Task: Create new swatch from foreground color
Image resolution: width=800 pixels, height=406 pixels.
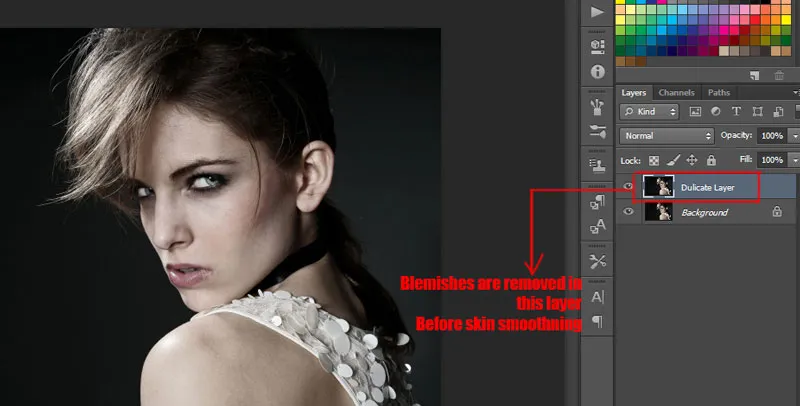Action: point(755,75)
